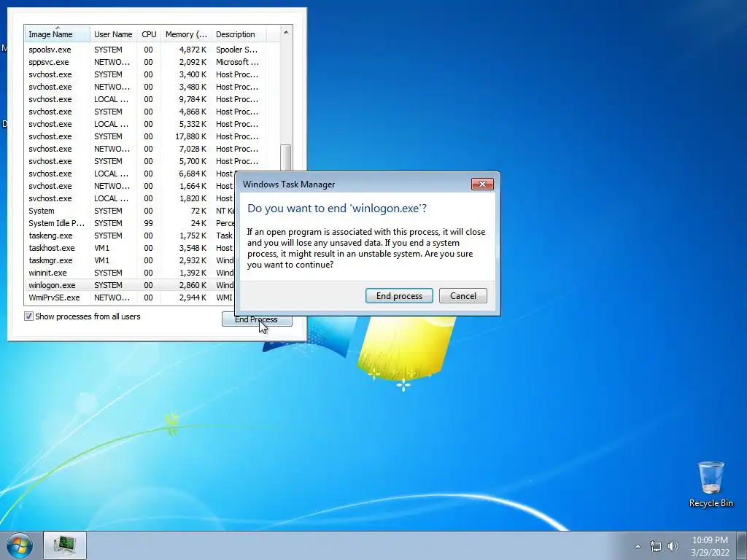
Task: Open the network tray icon
Action: 656,546
